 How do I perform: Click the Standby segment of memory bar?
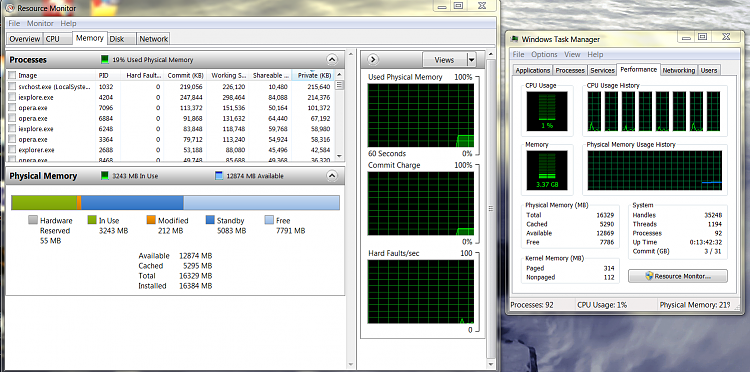pos(132,202)
